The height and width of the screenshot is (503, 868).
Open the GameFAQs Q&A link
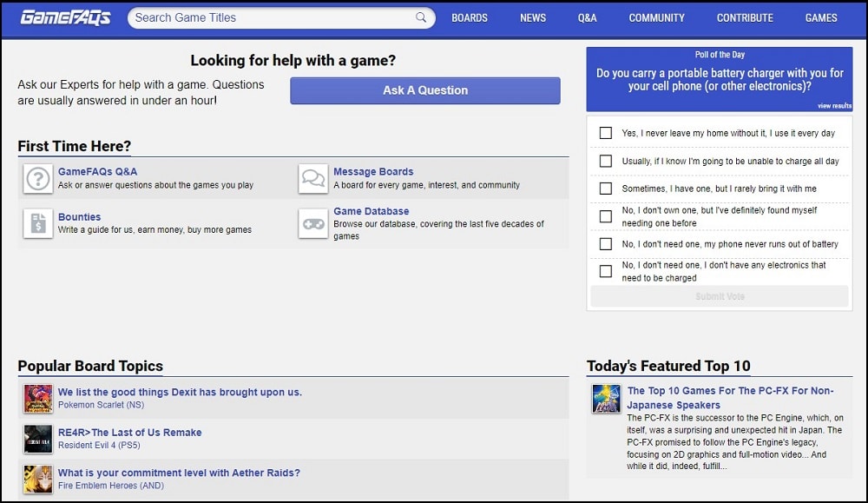(97, 172)
